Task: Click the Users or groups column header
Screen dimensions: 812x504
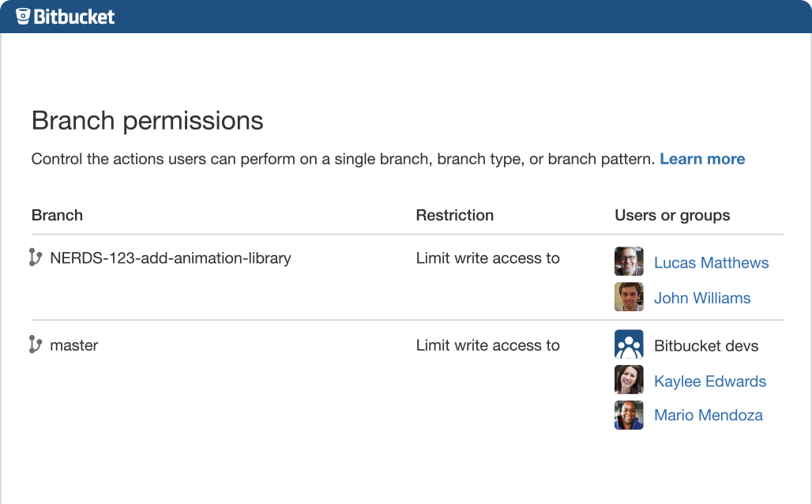Action: click(x=672, y=215)
